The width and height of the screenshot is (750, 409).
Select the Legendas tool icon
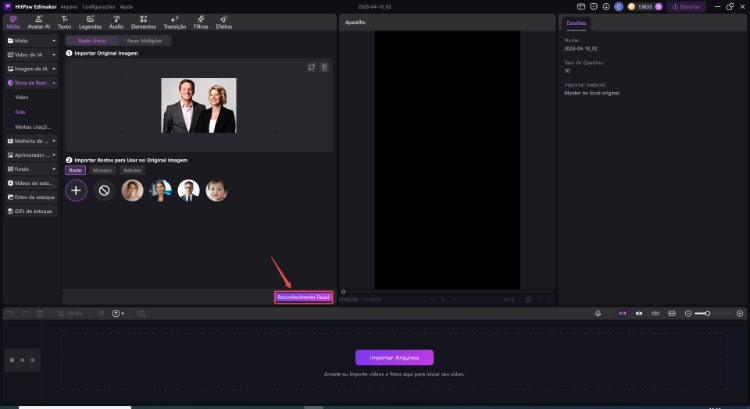(90, 22)
